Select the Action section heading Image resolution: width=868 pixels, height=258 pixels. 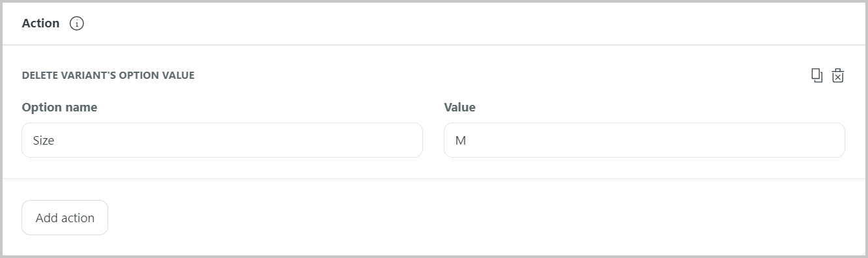(x=40, y=23)
